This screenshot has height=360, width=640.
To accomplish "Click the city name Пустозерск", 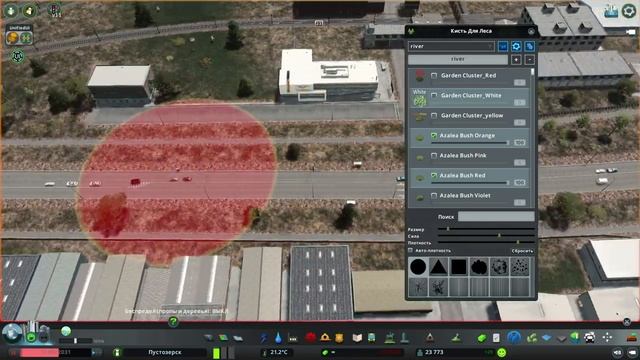I will (164, 352).
